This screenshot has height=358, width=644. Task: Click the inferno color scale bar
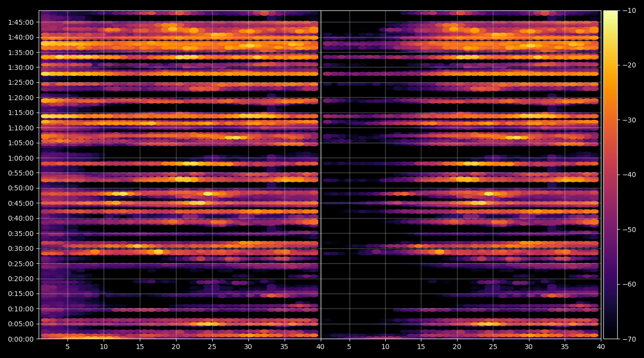click(610, 175)
